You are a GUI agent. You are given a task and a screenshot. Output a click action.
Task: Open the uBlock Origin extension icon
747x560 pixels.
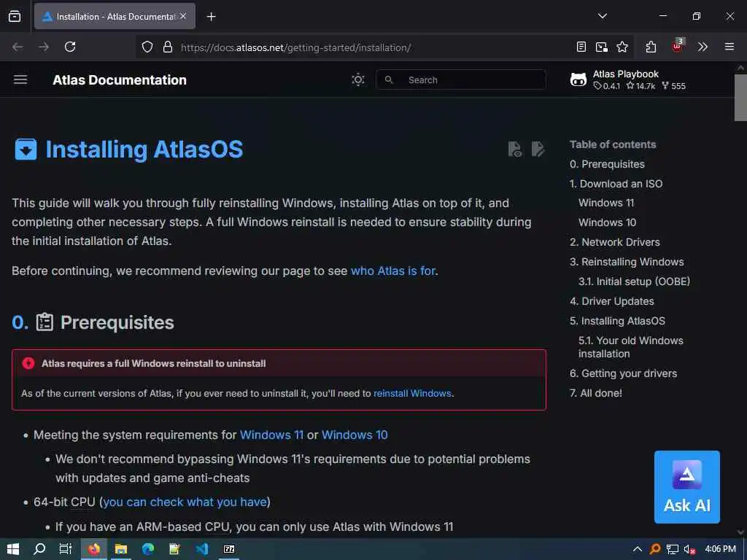(677, 46)
